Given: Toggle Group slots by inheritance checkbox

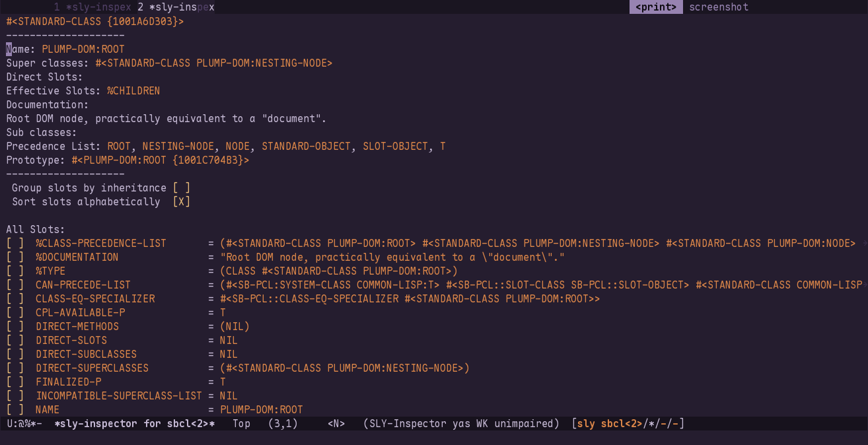Looking at the screenshot, I should (182, 188).
